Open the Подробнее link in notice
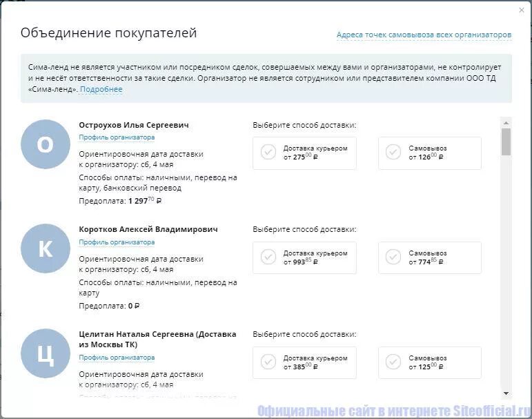This screenshot has width=532, height=419. click(101, 89)
